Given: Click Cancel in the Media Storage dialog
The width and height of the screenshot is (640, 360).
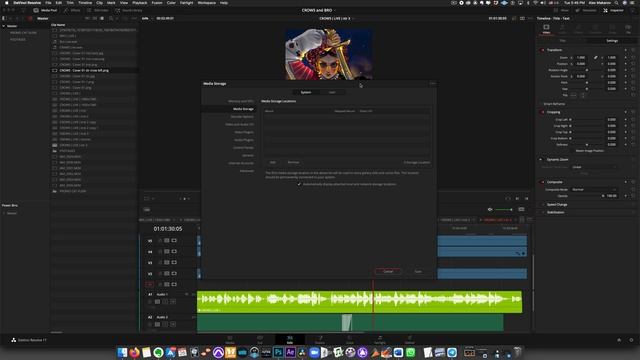Looking at the screenshot, I should click(x=388, y=271).
